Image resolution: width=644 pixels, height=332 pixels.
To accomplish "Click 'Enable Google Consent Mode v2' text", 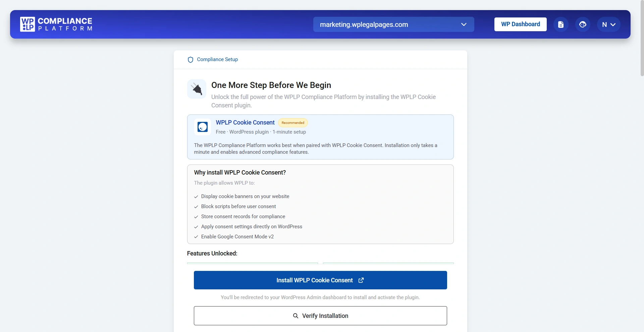I will pos(237,237).
